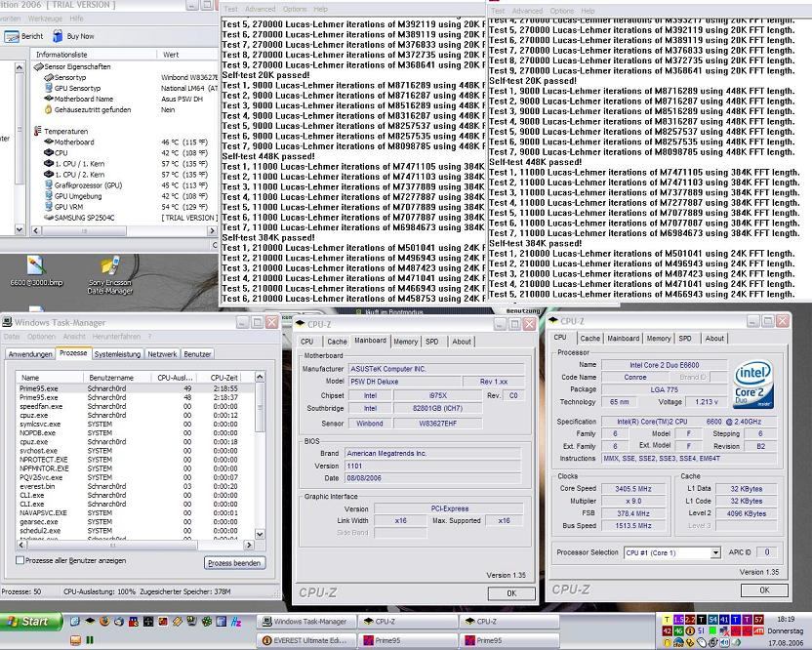Open SPD tab in processor CPU-Z window

685,339
